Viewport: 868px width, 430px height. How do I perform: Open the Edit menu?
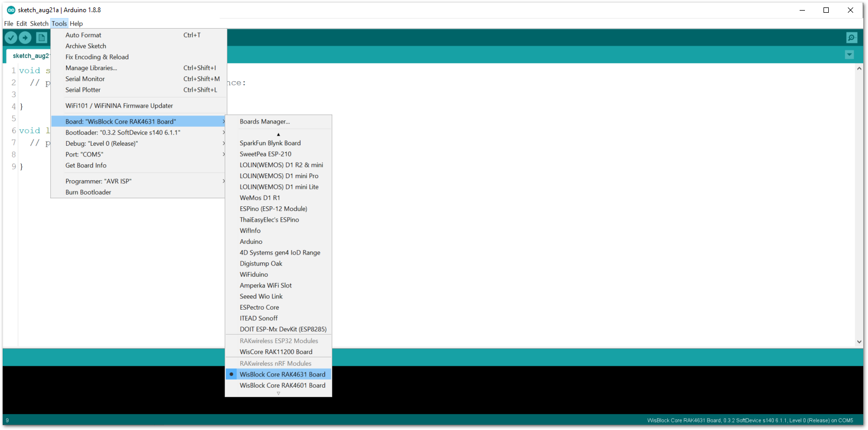[21, 23]
